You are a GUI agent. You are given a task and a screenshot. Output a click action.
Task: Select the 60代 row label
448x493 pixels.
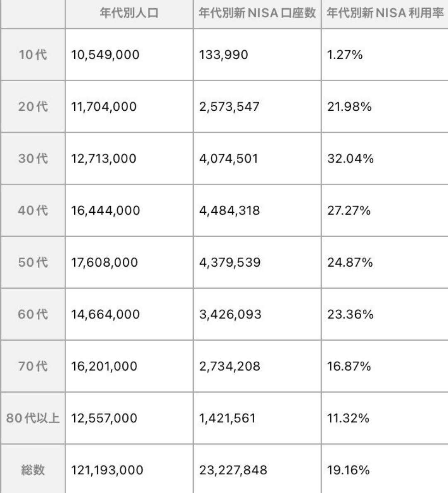(x=33, y=314)
